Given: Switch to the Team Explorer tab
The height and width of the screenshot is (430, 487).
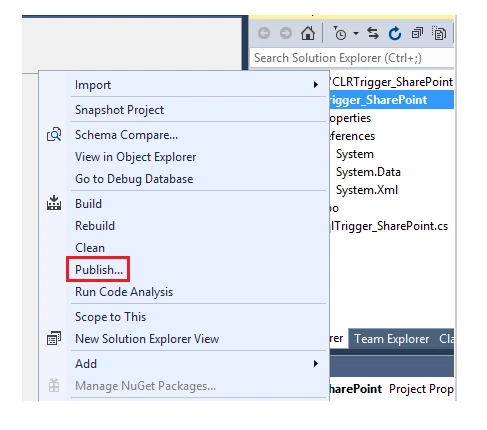Looking at the screenshot, I should (391, 339).
